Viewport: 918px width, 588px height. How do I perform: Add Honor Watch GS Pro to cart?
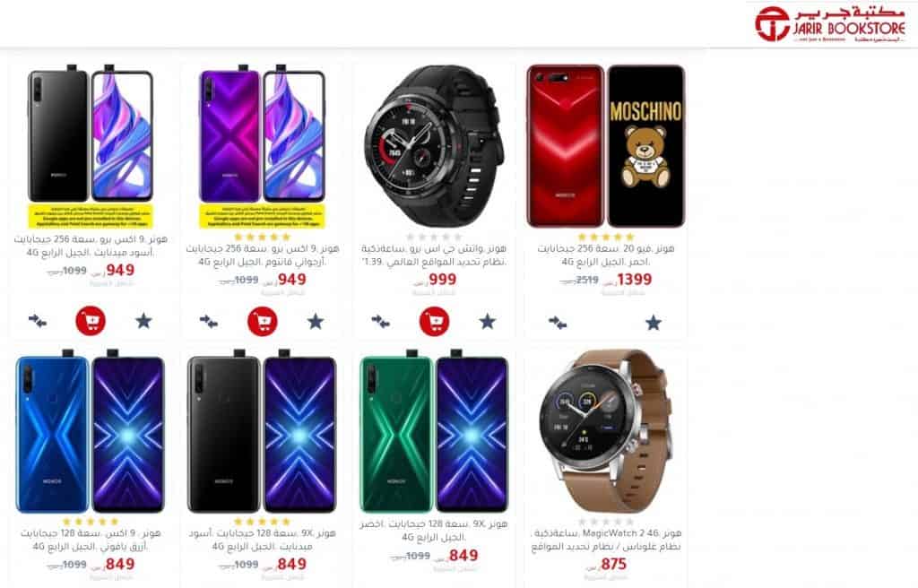pos(435,321)
